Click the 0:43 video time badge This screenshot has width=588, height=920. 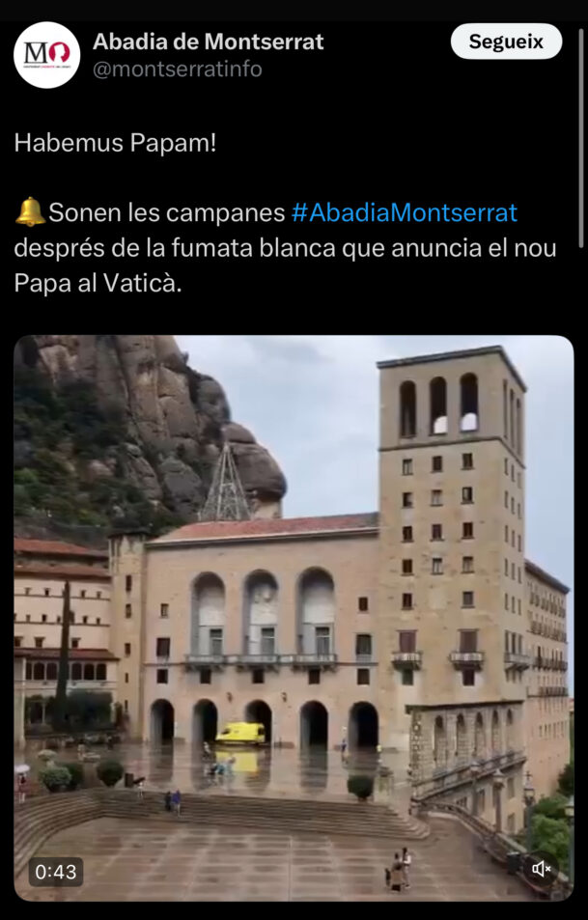coord(56,872)
